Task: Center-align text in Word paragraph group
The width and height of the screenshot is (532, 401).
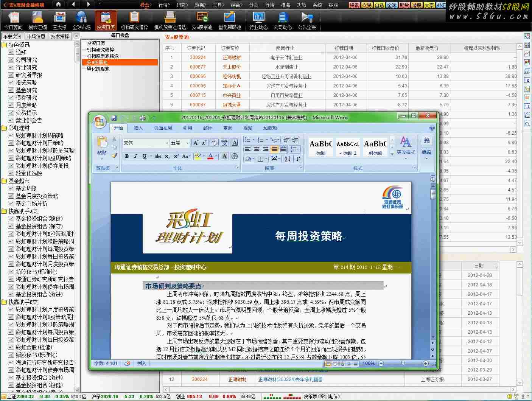Action: (257, 149)
